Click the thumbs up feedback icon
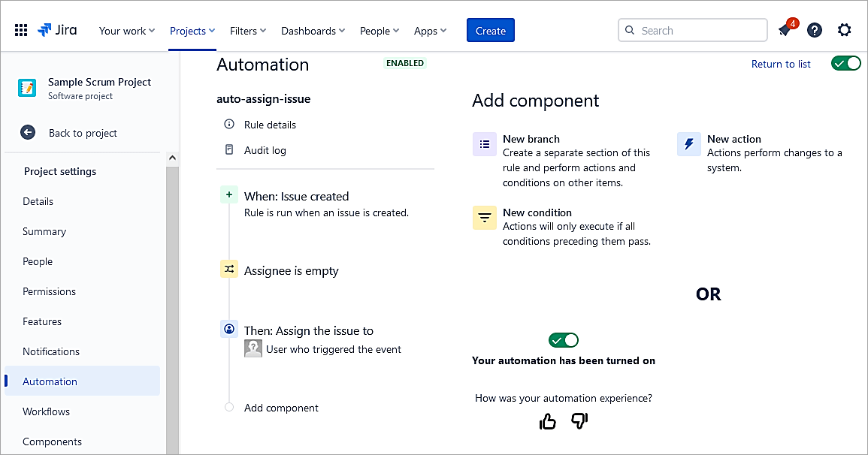868x455 pixels. [548, 422]
